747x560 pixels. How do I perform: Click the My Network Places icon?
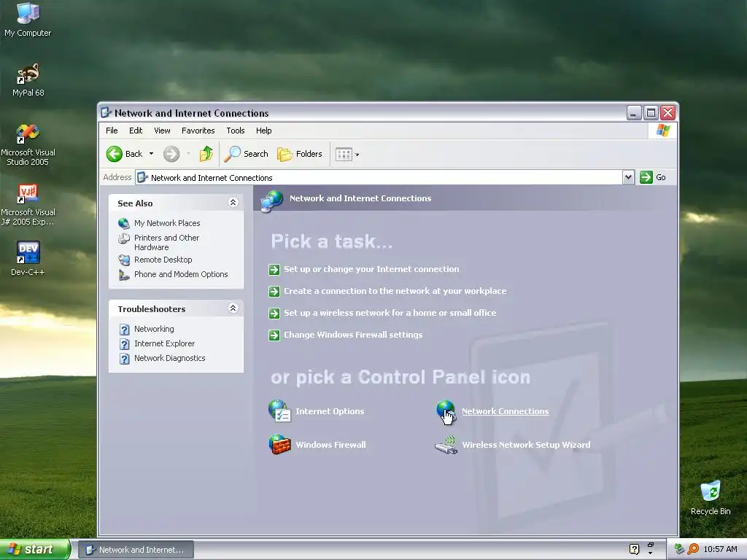point(124,223)
